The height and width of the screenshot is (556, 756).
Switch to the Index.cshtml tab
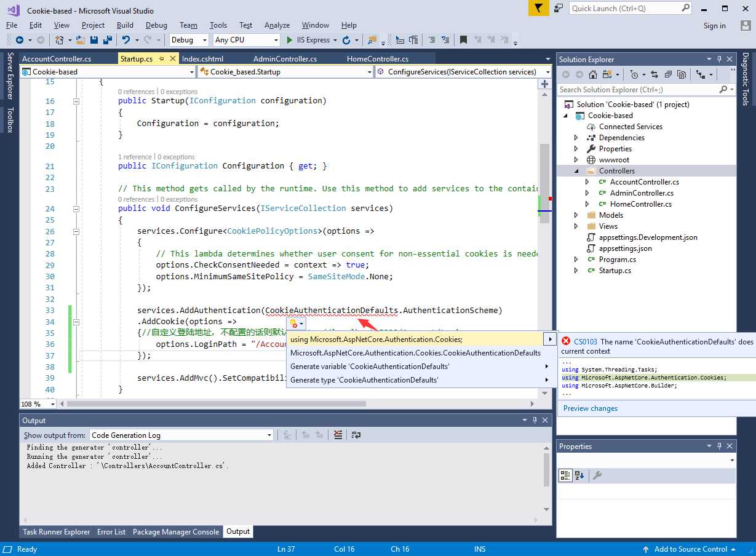click(x=202, y=59)
